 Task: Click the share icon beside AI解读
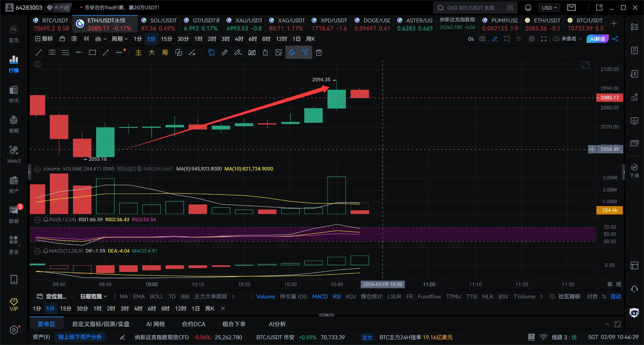pos(615,39)
